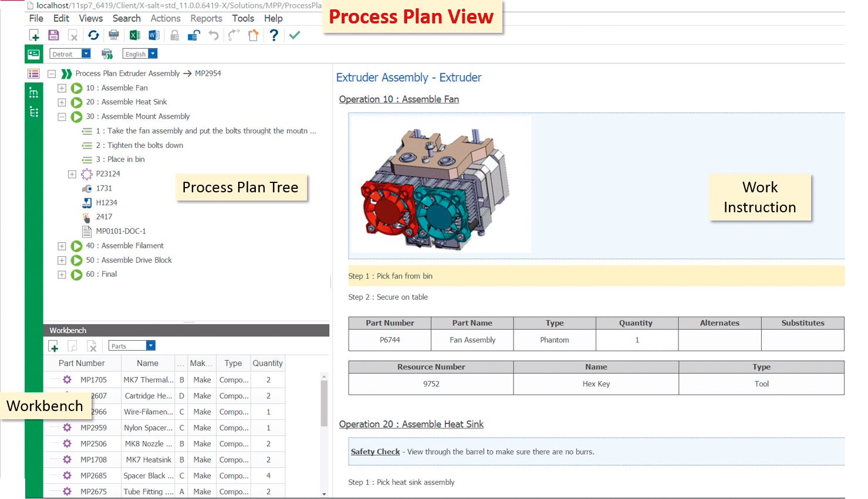Open the Detroit location dropdown

click(x=86, y=54)
